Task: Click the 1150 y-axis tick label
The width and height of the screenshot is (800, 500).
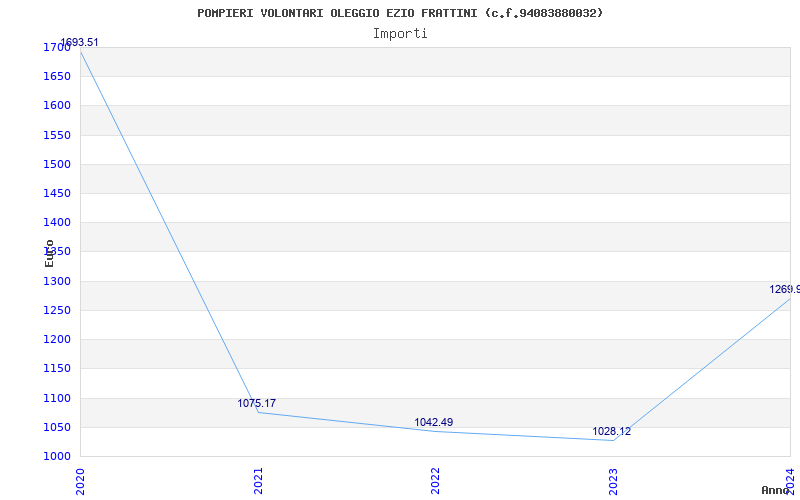Action: pyautogui.click(x=57, y=368)
